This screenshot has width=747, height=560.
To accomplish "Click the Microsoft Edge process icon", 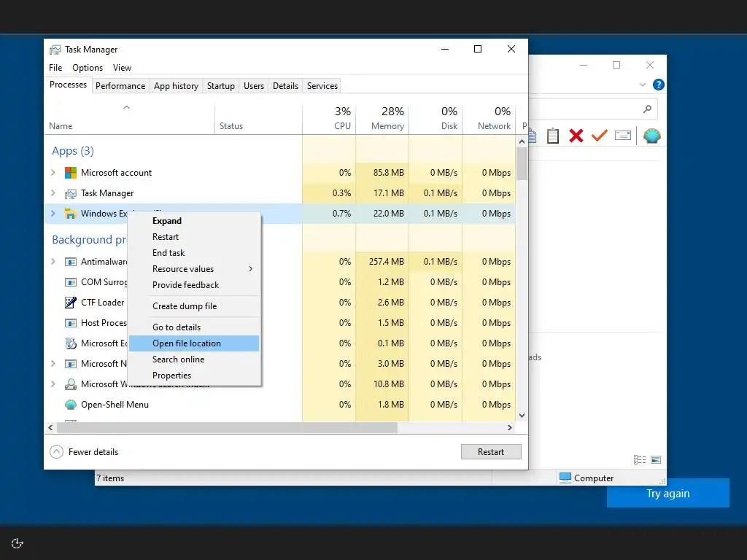I will [x=71, y=343].
